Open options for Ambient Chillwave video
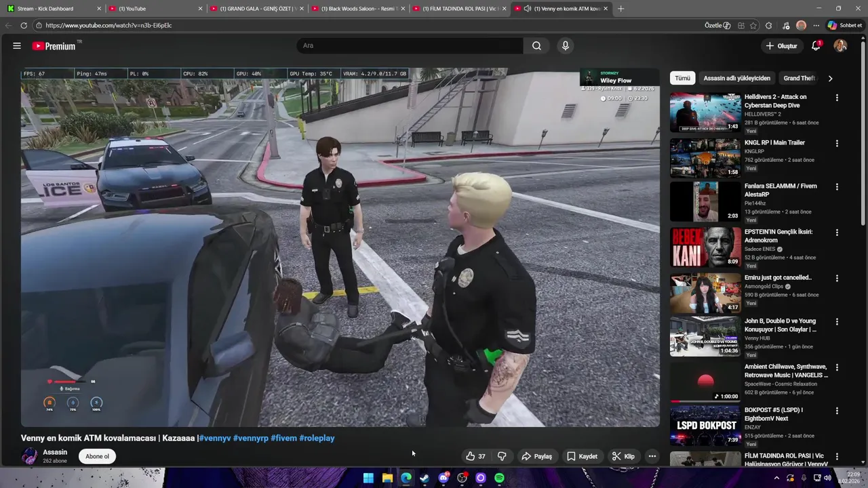The height and width of the screenshot is (488, 868). (x=837, y=367)
